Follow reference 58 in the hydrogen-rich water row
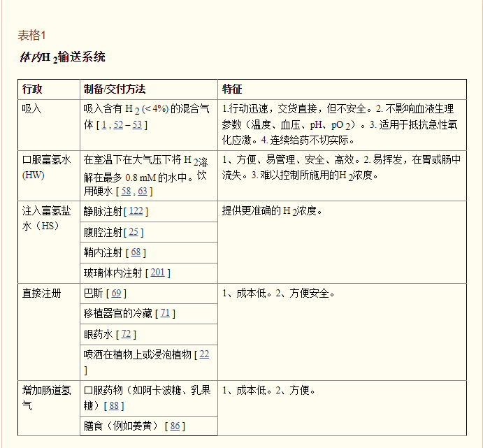Screen dimensions: 483x448 (127, 191)
